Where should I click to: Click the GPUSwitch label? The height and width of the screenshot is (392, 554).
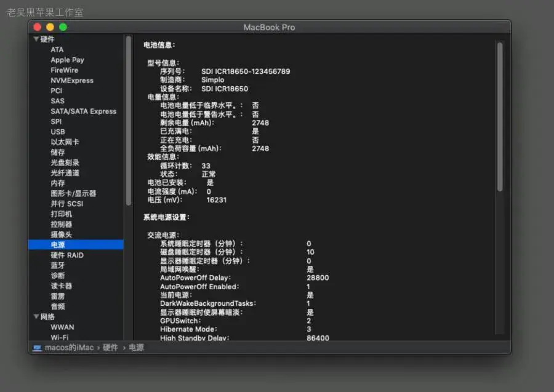pos(180,321)
